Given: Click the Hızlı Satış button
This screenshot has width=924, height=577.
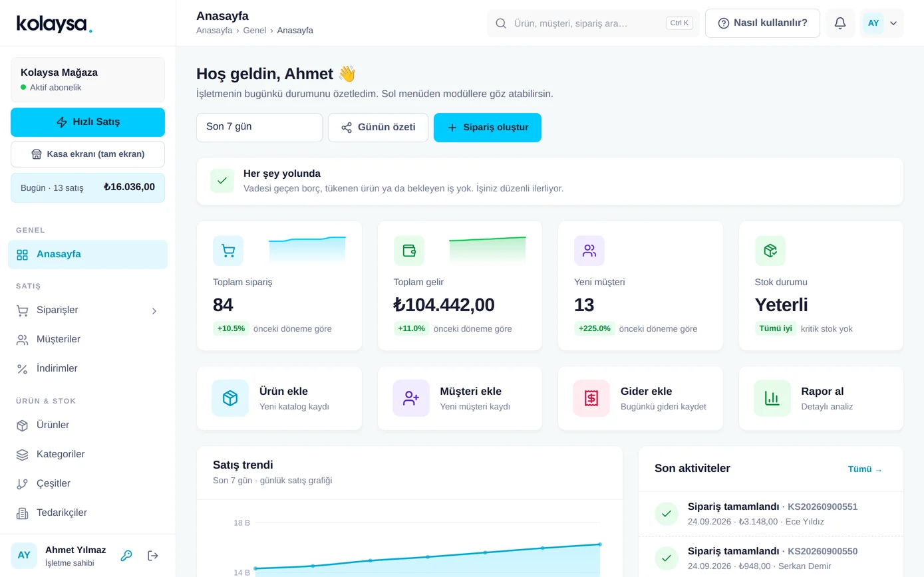Looking at the screenshot, I should click(88, 122).
